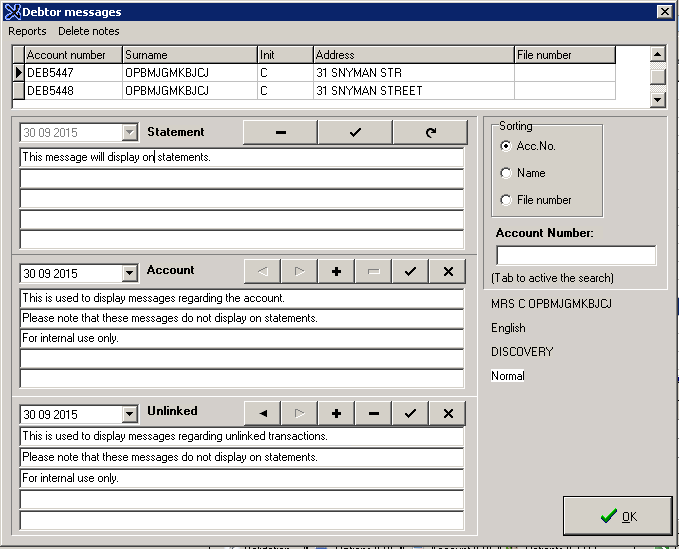Open the Account date dropdown
Image resolution: width=679 pixels, height=549 pixels.
[129, 273]
